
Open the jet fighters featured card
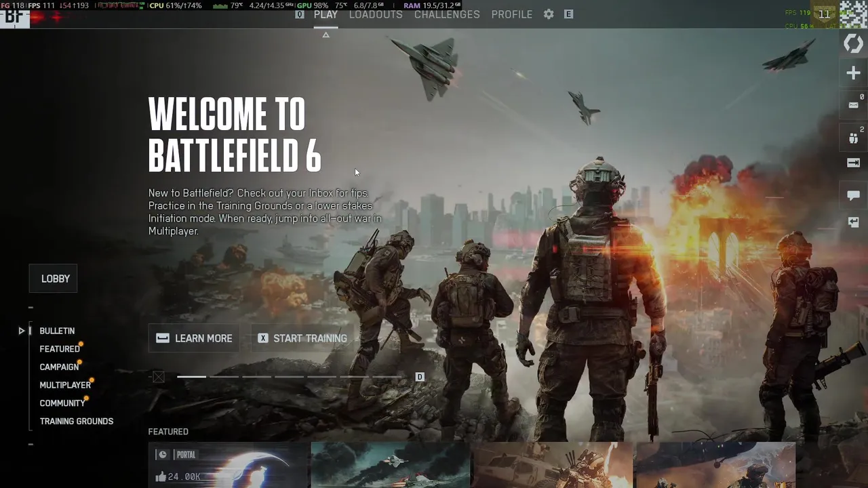pyautogui.click(x=391, y=465)
